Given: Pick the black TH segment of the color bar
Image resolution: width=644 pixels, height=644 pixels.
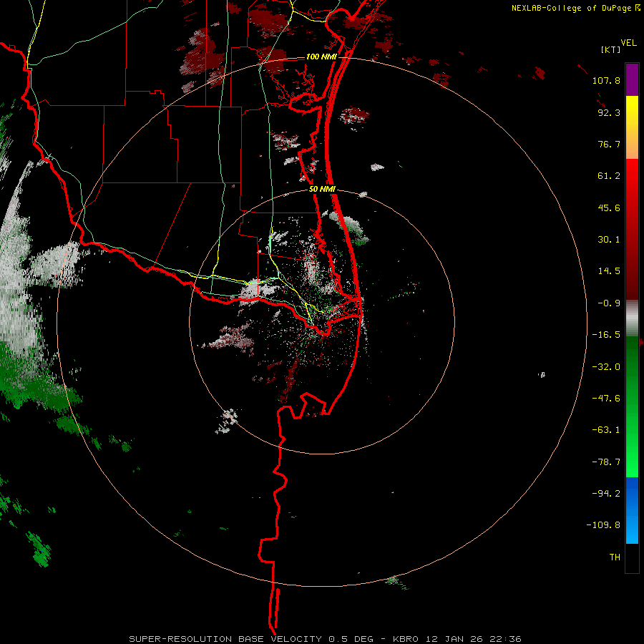Looking at the screenshot, I should click(632, 557).
